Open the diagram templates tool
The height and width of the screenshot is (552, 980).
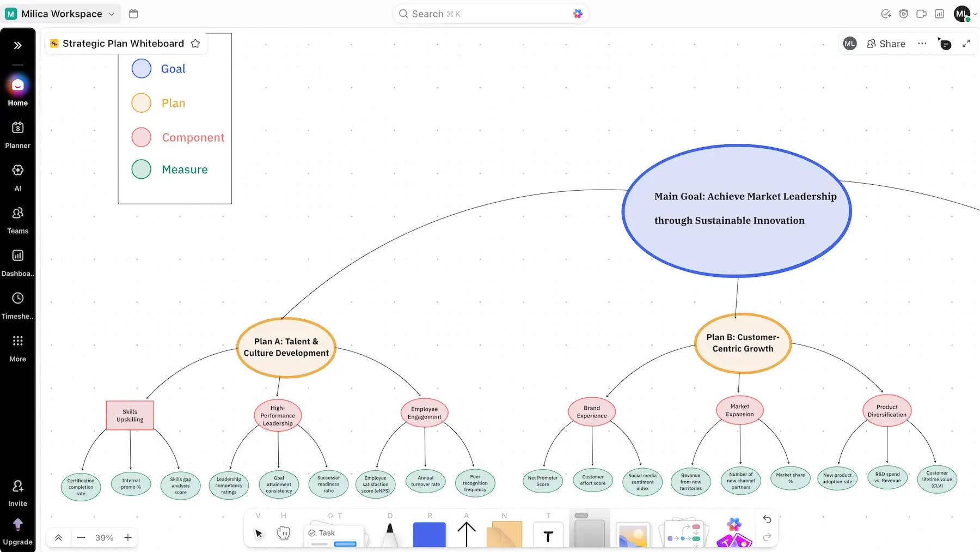click(684, 533)
